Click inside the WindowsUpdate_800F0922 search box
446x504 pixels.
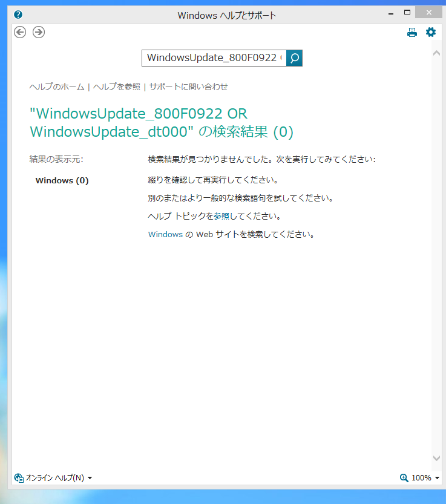coord(214,58)
